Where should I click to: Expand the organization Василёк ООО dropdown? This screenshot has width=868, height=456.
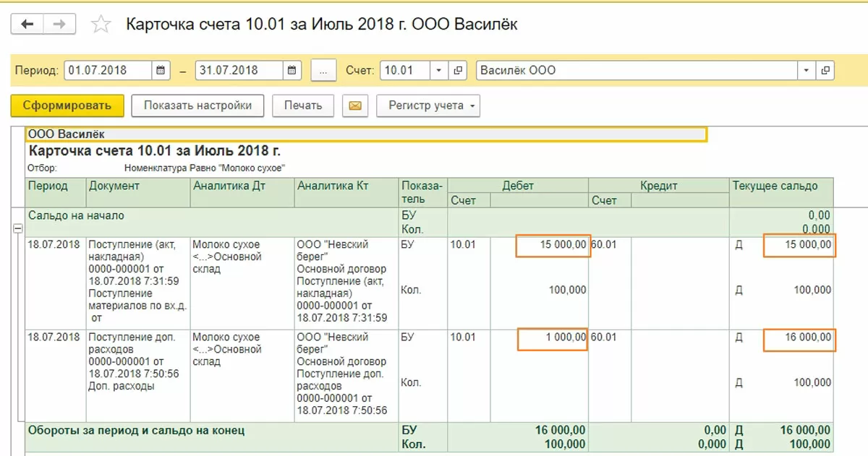point(806,70)
